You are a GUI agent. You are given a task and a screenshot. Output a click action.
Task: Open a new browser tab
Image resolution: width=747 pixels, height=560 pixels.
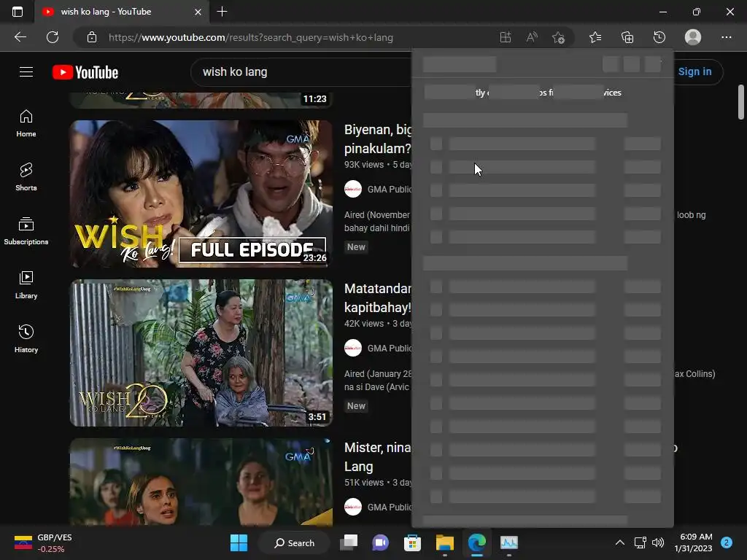click(222, 12)
